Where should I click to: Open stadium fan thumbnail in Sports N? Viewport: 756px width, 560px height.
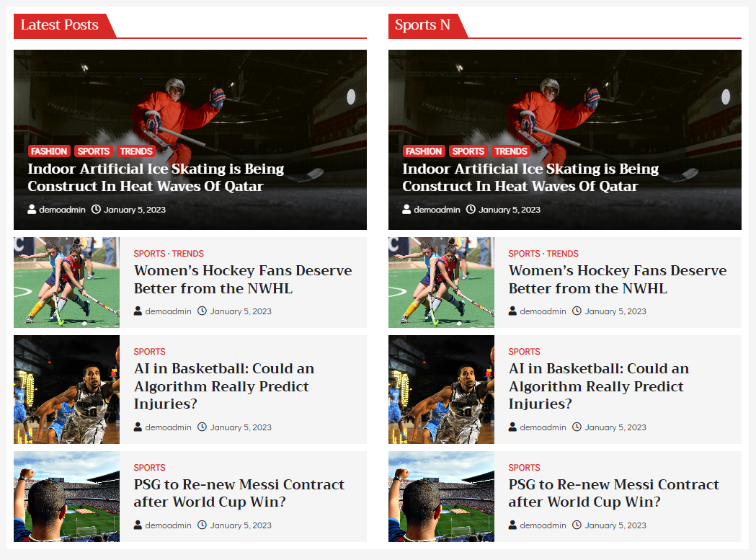point(441,497)
